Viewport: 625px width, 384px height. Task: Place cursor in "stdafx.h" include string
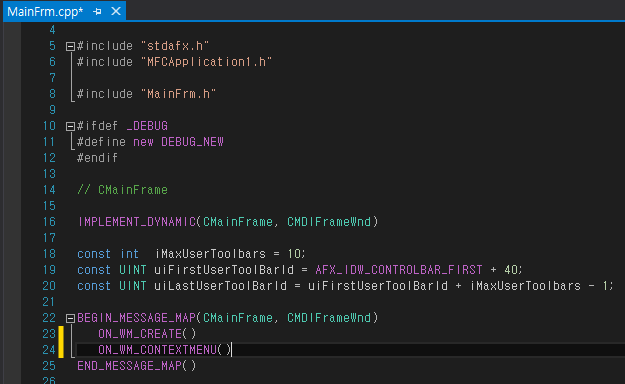click(175, 46)
